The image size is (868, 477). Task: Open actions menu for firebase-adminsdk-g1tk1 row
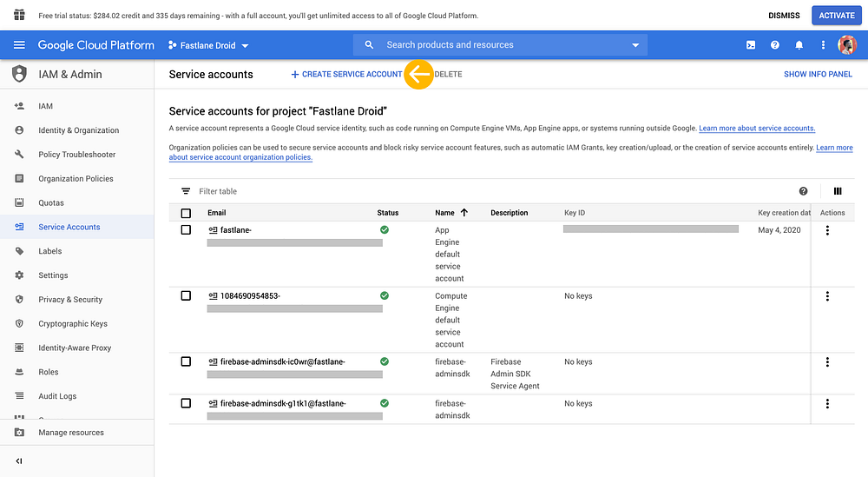pos(827,404)
